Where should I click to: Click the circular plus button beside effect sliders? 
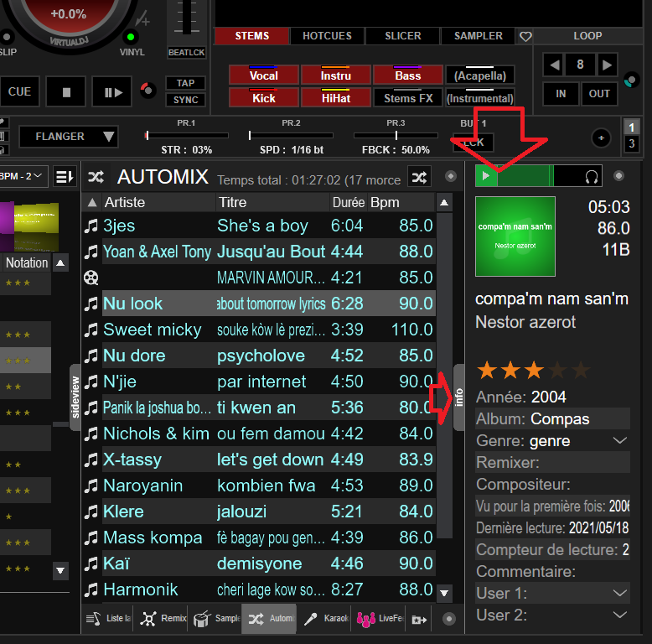(x=601, y=138)
